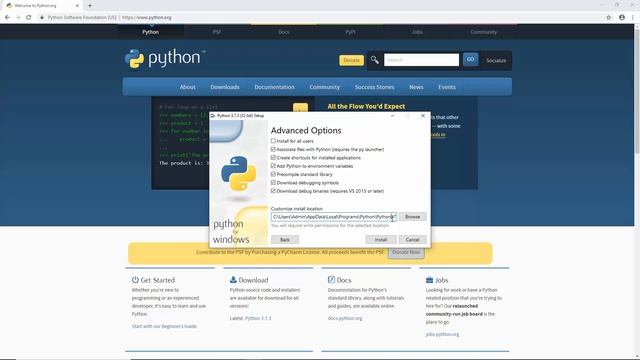Bookmark page with the star icon

pyautogui.click(x=609, y=18)
